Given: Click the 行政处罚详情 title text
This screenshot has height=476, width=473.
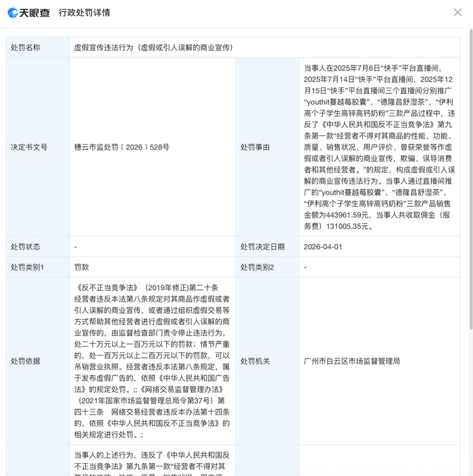Looking at the screenshot, I should click(x=84, y=13).
